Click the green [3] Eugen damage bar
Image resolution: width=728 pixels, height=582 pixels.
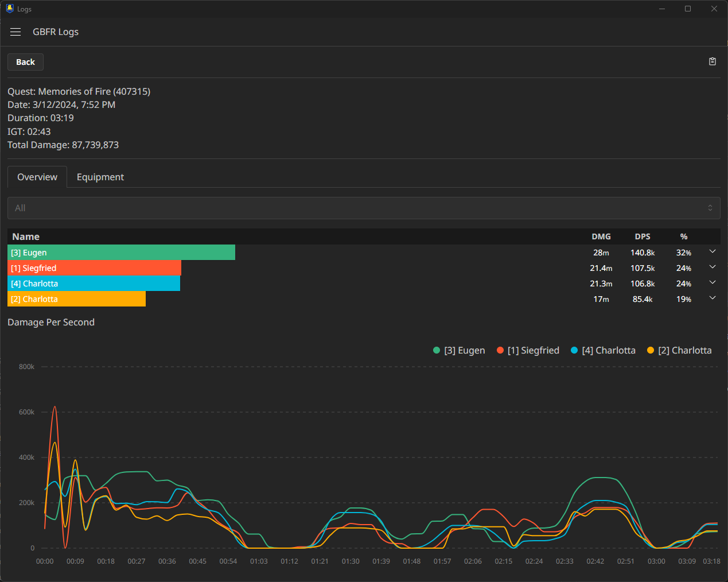click(121, 253)
